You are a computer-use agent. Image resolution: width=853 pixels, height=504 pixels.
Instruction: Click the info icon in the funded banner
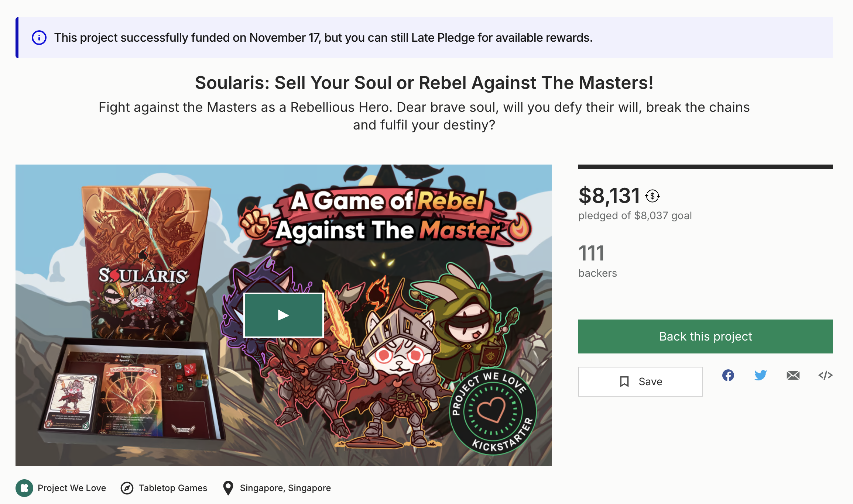click(39, 38)
